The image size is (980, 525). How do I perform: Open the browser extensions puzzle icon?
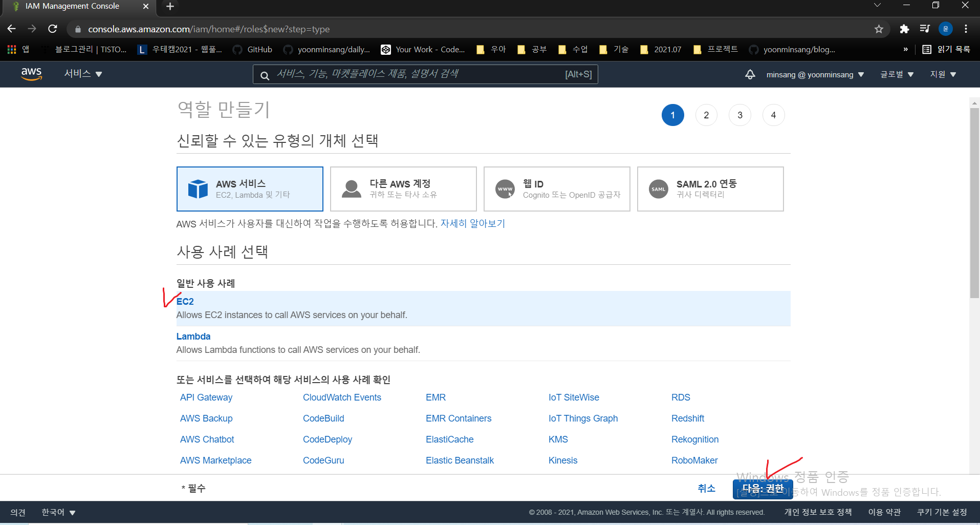(904, 29)
